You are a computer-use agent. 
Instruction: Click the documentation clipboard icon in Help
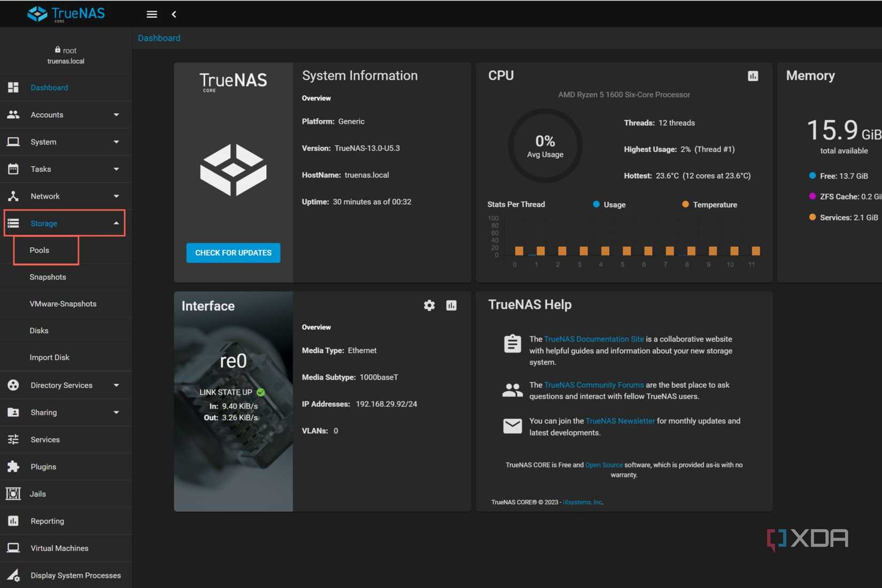coord(512,343)
